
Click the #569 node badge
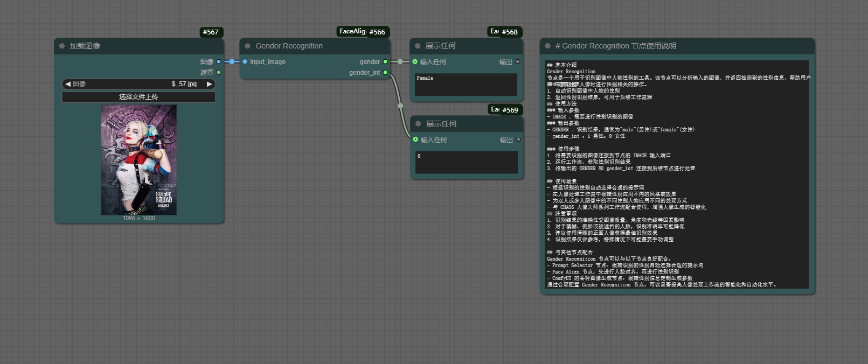(x=505, y=110)
